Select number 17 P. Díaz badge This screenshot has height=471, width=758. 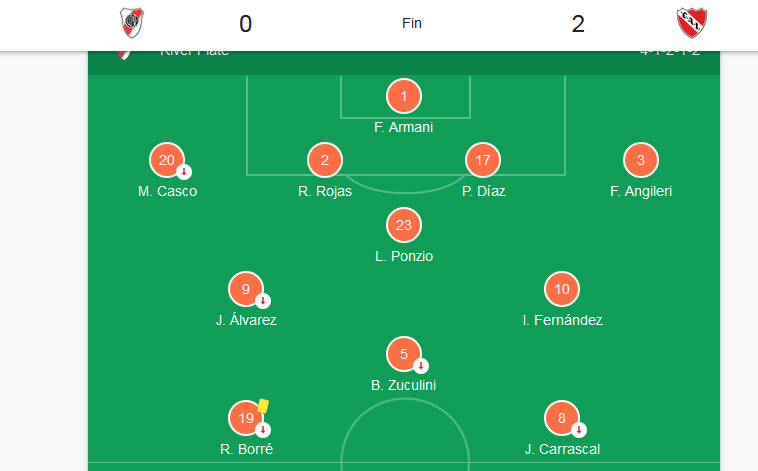pos(483,160)
